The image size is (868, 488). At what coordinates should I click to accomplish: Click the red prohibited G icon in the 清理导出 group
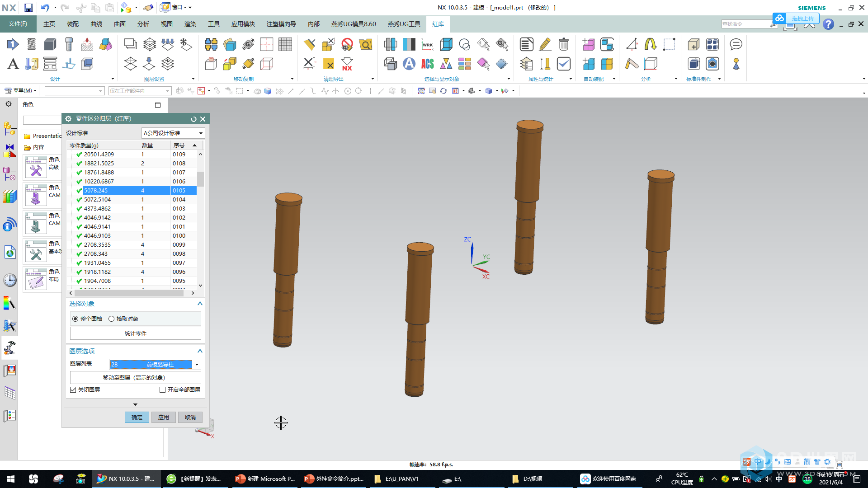click(x=347, y=44)
